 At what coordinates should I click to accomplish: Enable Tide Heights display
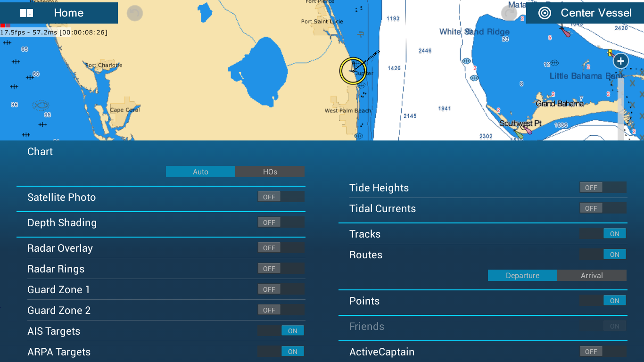pyautogui.click(x=603, y=188)
